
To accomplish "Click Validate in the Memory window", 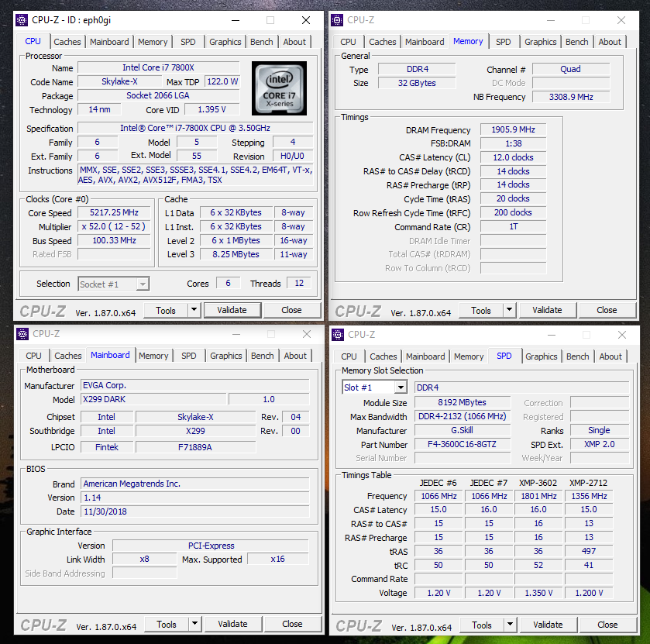I will point(547,310).
